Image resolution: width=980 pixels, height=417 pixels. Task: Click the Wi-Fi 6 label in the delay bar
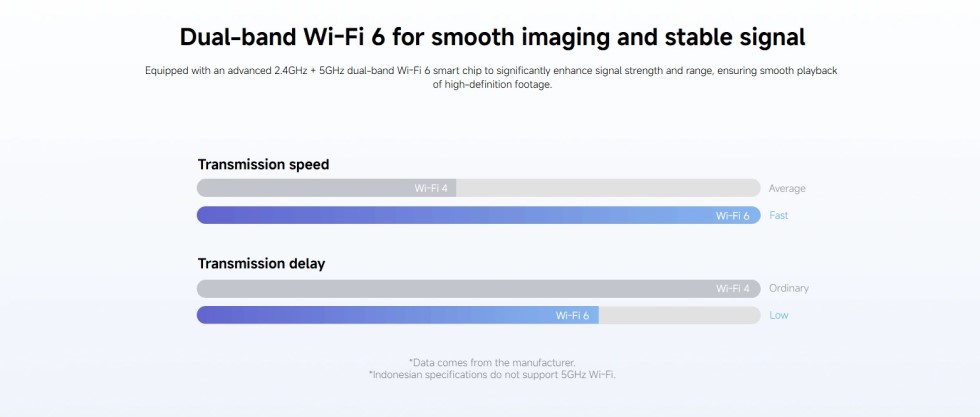[x=572, y=315]
